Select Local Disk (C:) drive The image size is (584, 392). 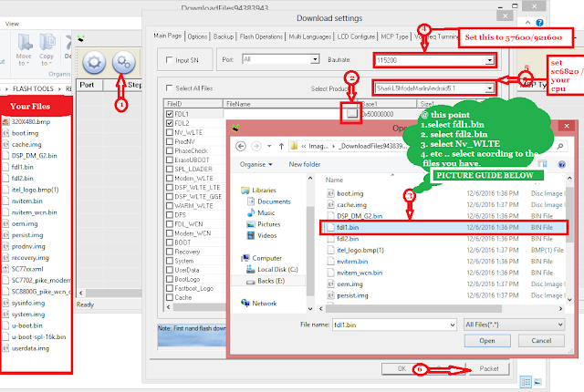[x=272, y=270]
